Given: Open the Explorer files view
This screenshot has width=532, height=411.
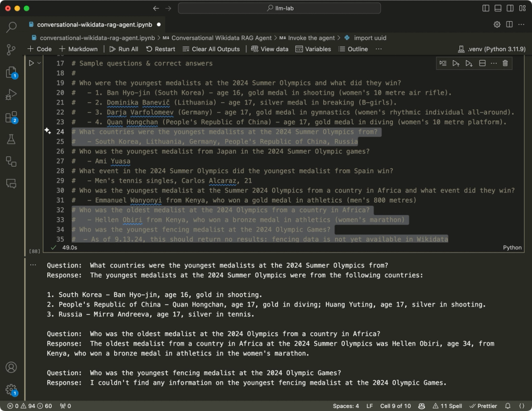Looking at the screenshot, I should click(x=11, y=72).
